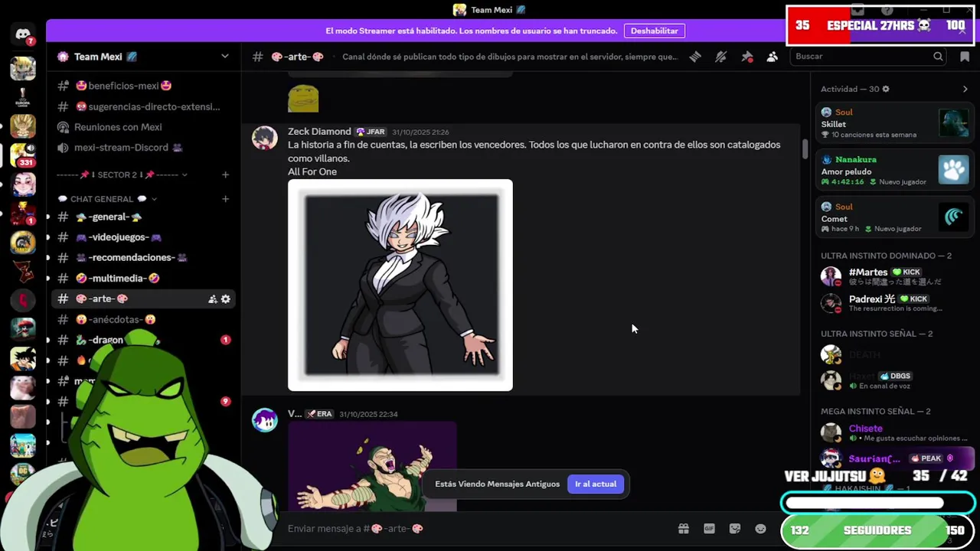Open the sticker picker icon
Viewport: 980px width, 551px height.
tap(735, 529)
